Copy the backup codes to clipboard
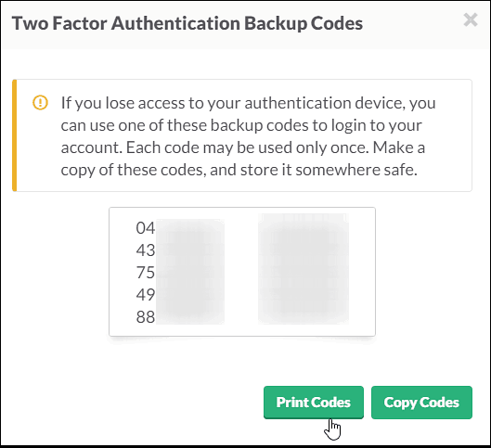The image size is (491, 448). pyautogui.click(x=421, y=403)
